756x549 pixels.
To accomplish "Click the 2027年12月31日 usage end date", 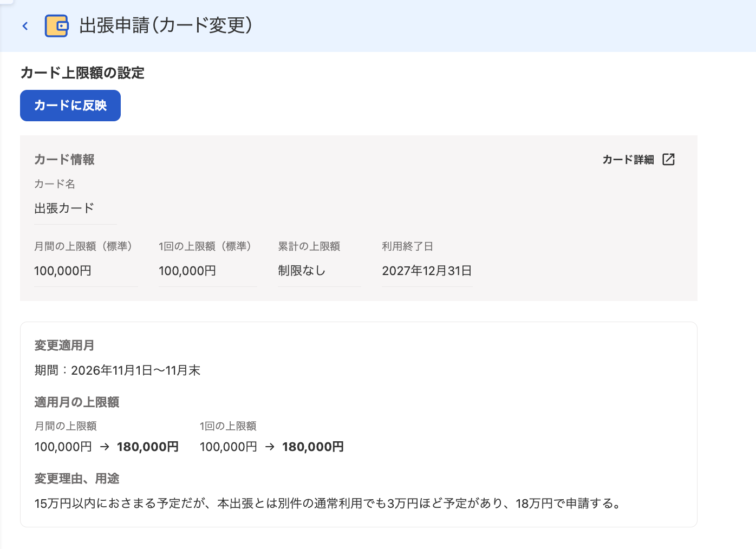I will point(427,271).
